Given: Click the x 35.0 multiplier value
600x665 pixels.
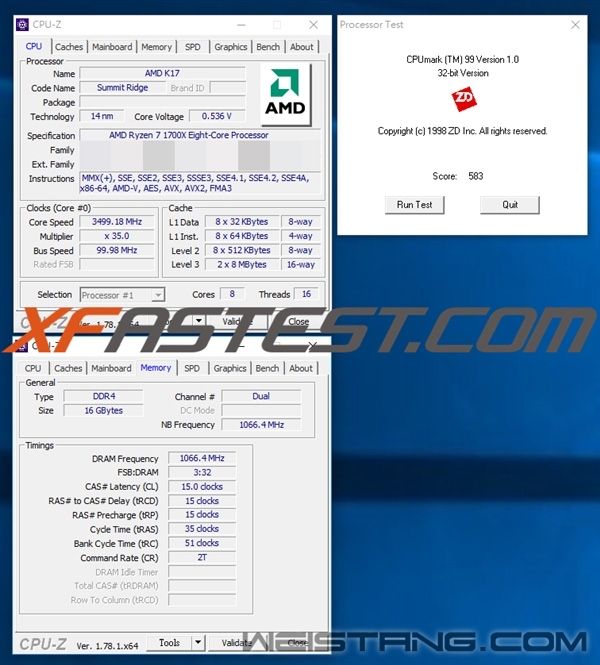Looking at the screenshot, I should [117, 236].
